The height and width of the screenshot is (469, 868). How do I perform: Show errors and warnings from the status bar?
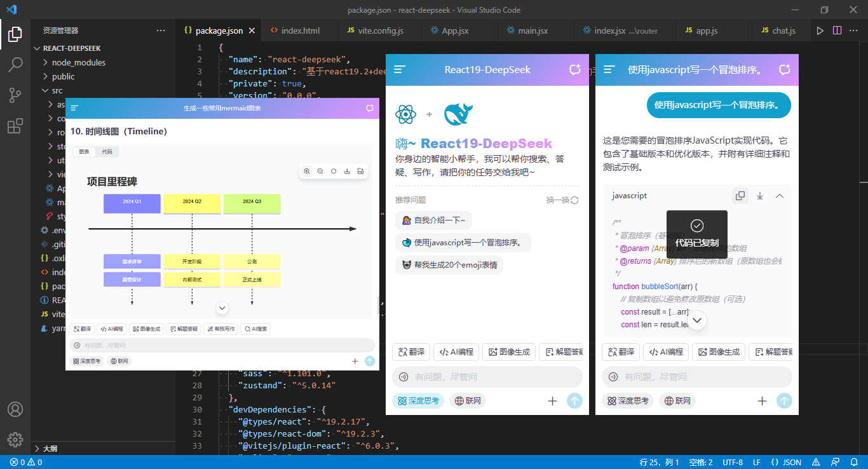coord(26,462)
